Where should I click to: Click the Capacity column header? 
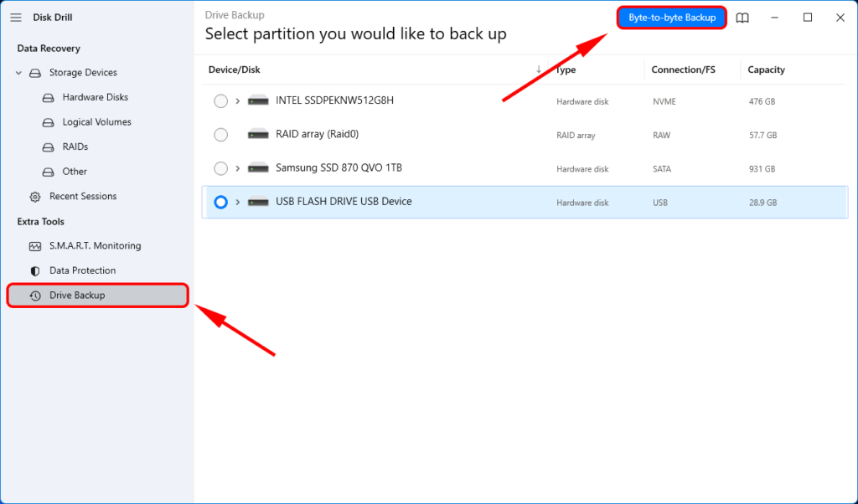coord(767,69)
